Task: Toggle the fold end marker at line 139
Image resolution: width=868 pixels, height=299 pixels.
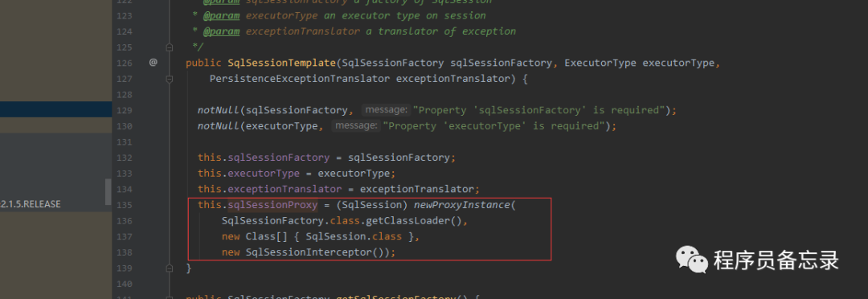Action: 170,268
